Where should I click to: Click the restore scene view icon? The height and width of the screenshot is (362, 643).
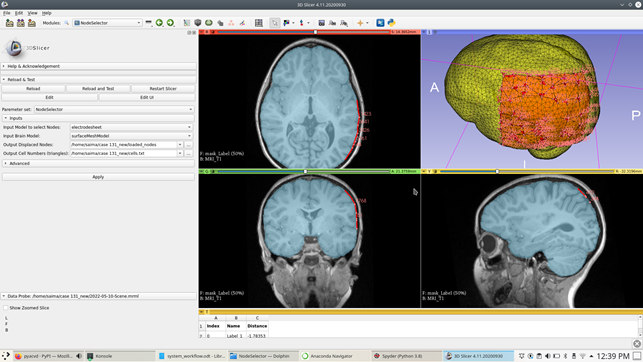[344, 23]
